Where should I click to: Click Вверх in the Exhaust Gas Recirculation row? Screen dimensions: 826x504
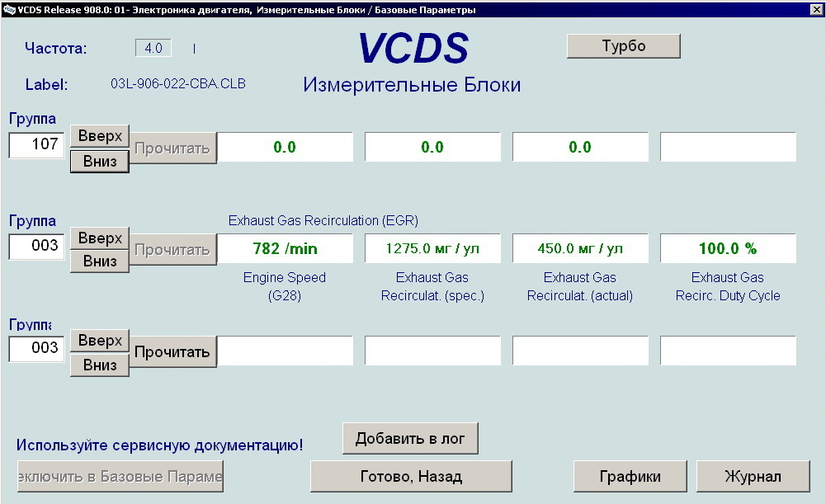point(100,238)
